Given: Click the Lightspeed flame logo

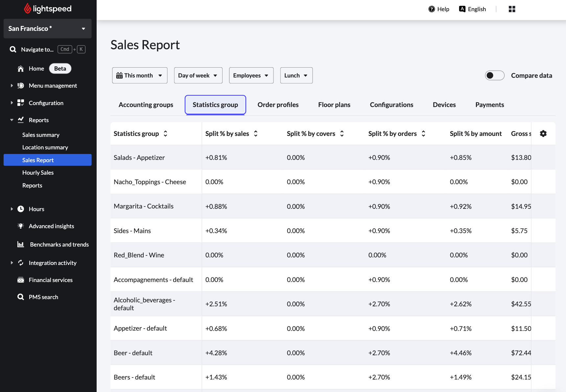Looking at the screenshot, I should (x=28, y=9).
